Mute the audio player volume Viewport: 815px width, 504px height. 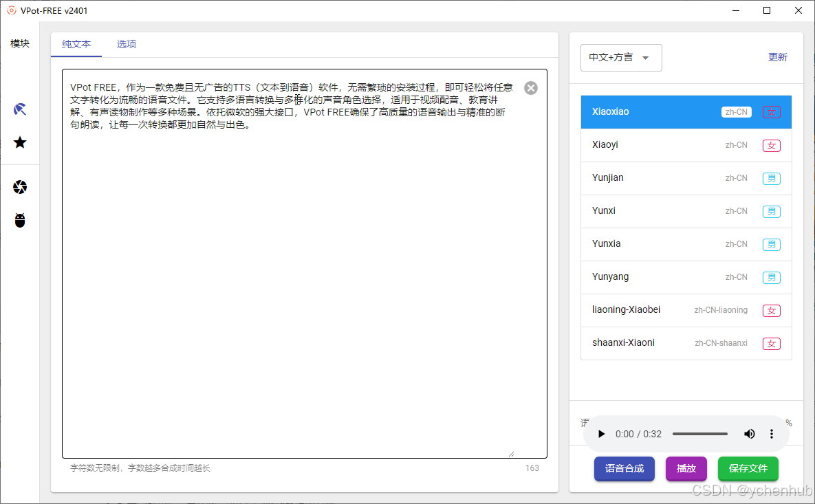pyautogui.click(x=749, y=434)
